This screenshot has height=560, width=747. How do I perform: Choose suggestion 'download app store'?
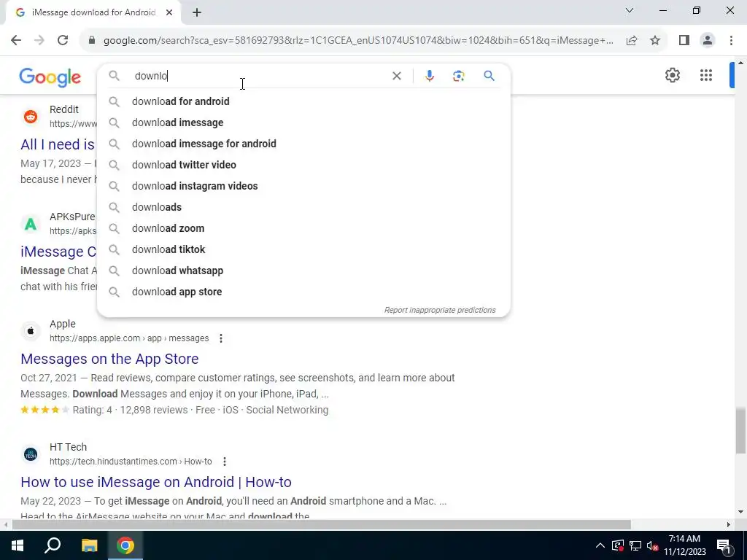tap(303, 292)
